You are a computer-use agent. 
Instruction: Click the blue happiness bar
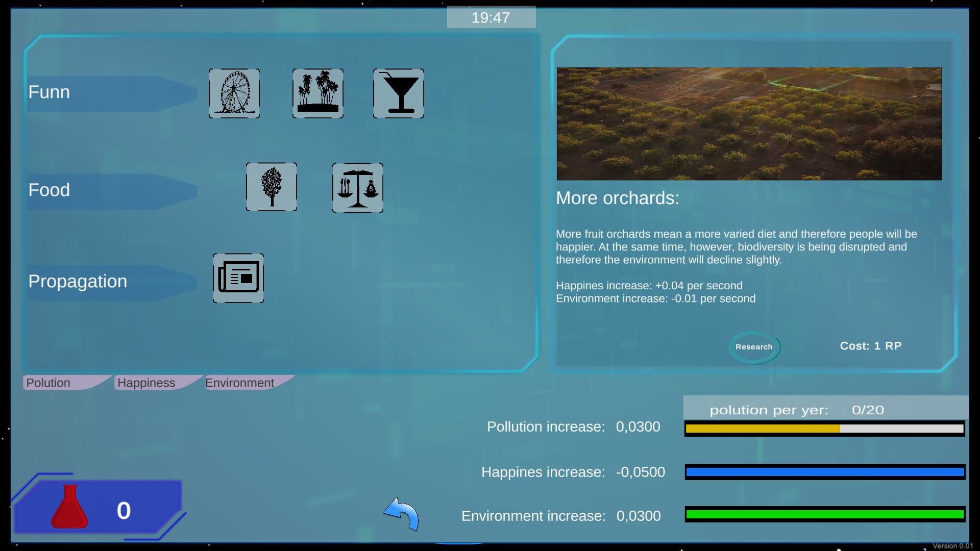coord(823,472)
